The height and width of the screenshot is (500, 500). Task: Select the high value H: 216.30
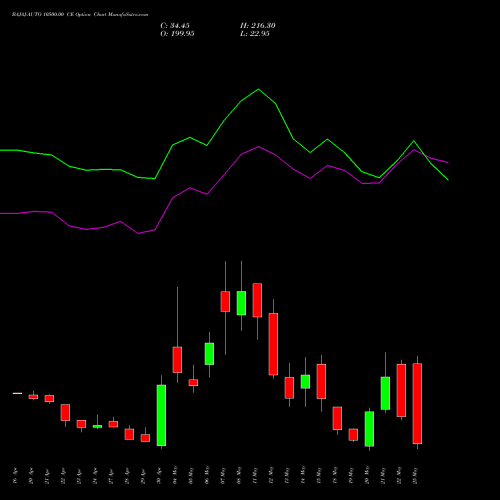tap(258, 26)
